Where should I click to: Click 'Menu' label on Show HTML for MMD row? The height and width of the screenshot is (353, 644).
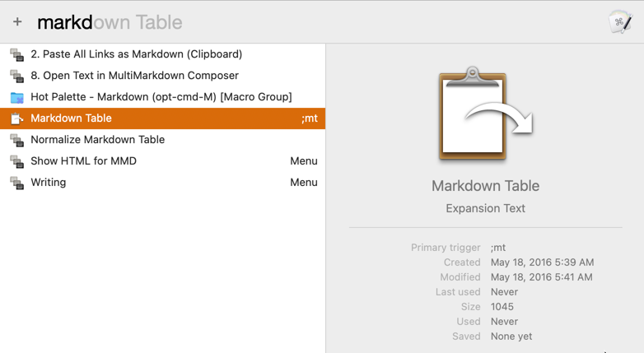click(x=304, y=161)
